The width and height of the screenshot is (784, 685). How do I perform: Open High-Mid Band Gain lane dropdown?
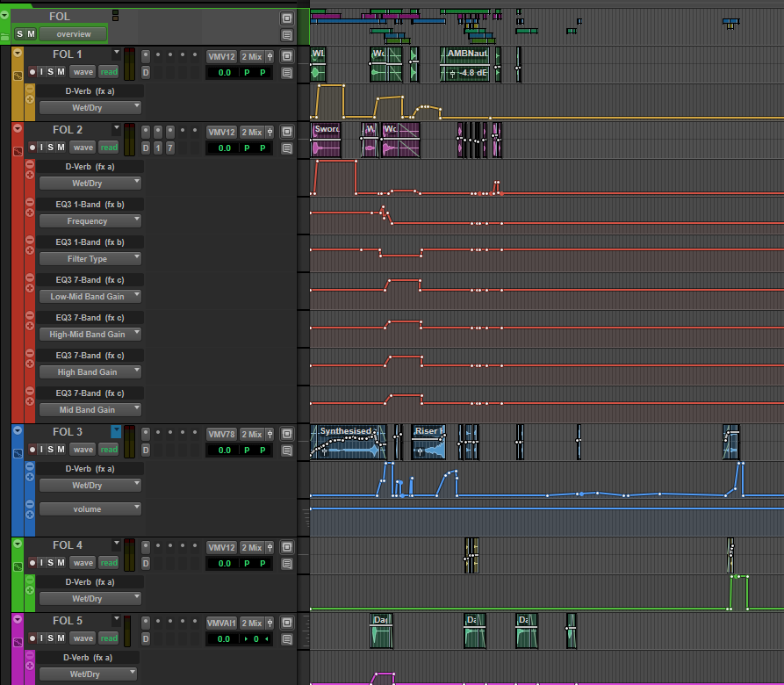tap(90, 334)
